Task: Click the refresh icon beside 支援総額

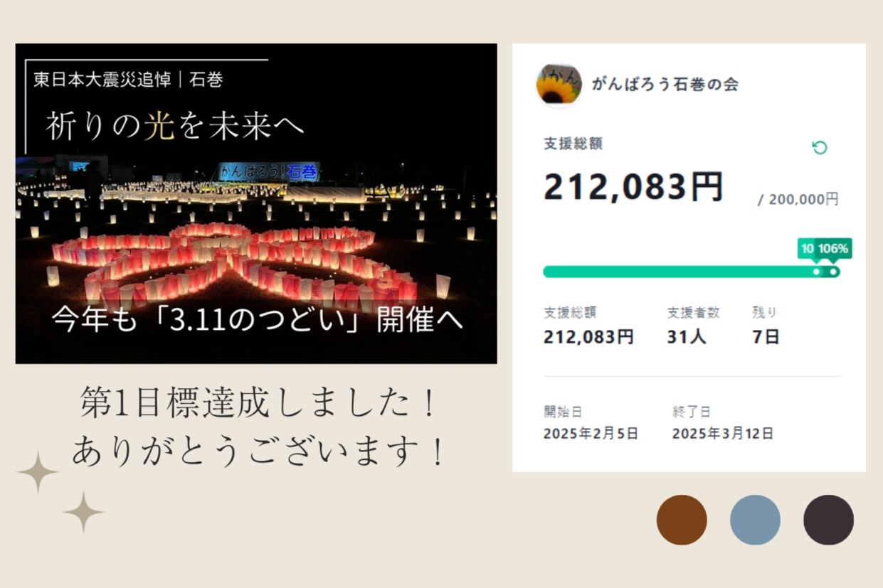Action: tap(820, 147)
